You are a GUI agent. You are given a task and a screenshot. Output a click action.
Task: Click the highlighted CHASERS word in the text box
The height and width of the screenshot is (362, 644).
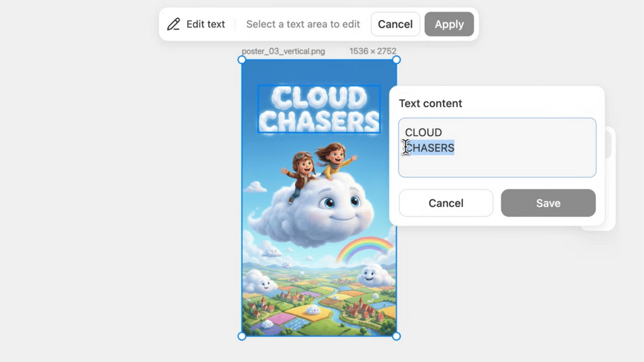[431, 148]
